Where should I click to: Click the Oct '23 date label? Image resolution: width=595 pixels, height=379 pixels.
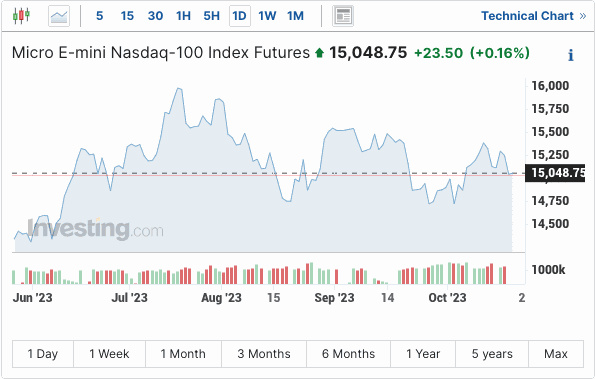447,298
